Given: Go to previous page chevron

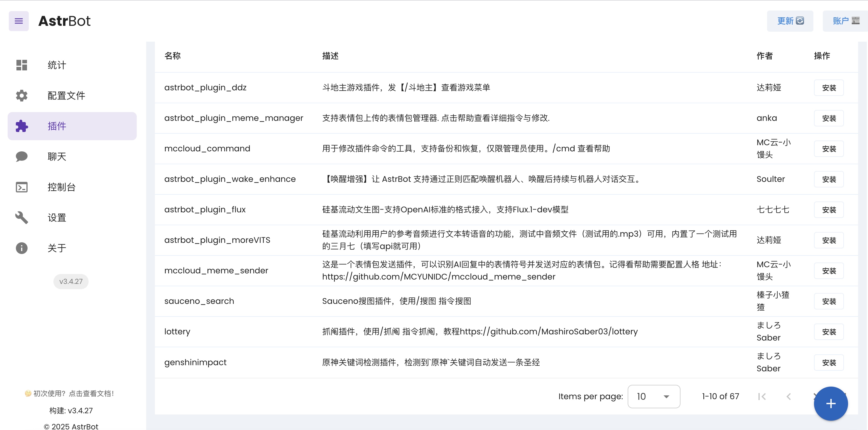Looking at the screenshot, I should 788,396.
